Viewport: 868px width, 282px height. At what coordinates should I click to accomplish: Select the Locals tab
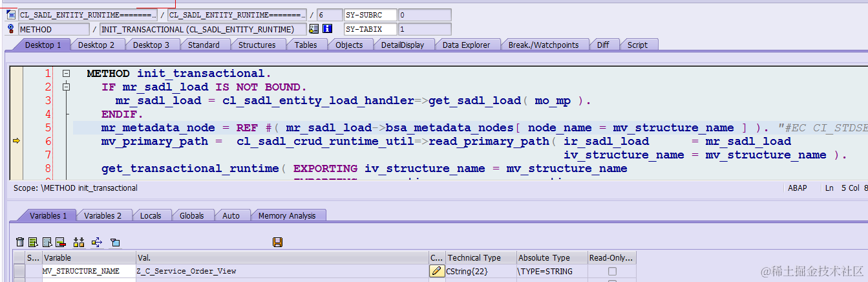tap(151, 215)
